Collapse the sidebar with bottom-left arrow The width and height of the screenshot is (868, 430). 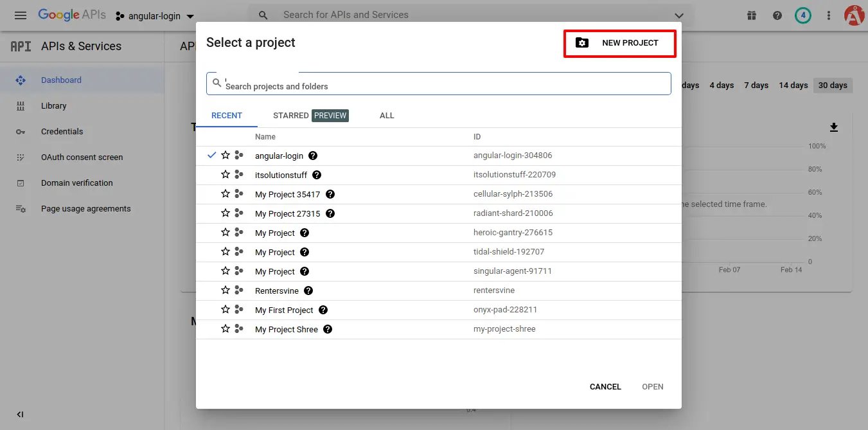[x=20, y=415]
